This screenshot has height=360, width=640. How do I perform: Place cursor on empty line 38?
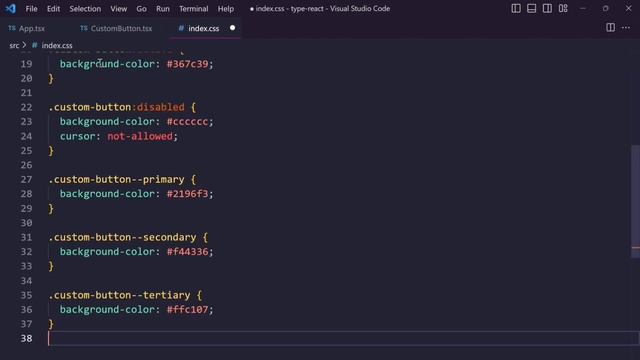click(x=343, y=338)
